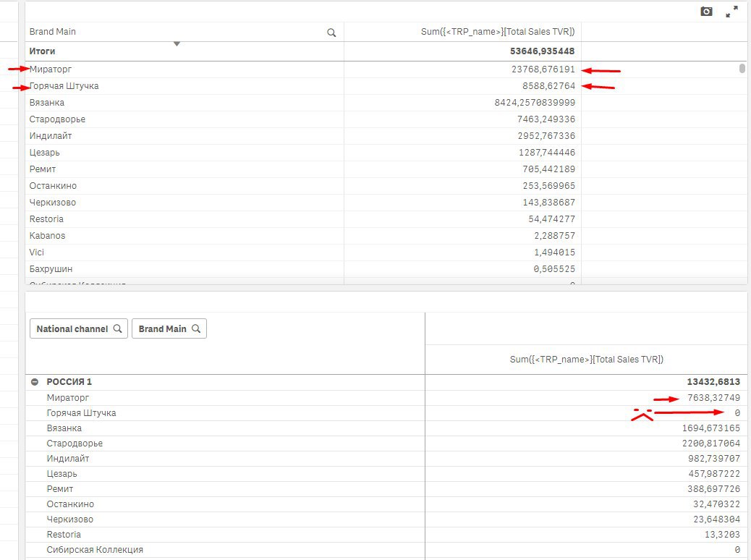This screenshot has height=560, width=751.
Task: Search the Brand Main dimension in the pivot table
Action: (x=196, y=328)
